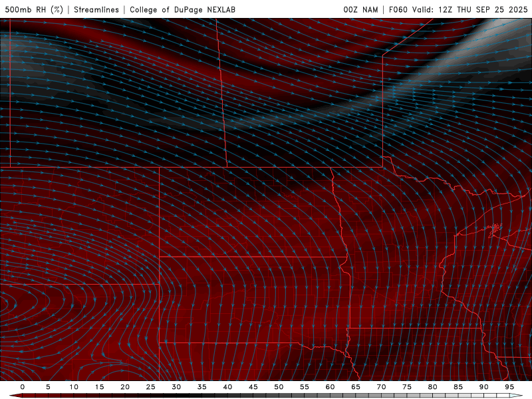Click the '500mb RH (%)' title text
532x399 pixels.
pos(34,9)
